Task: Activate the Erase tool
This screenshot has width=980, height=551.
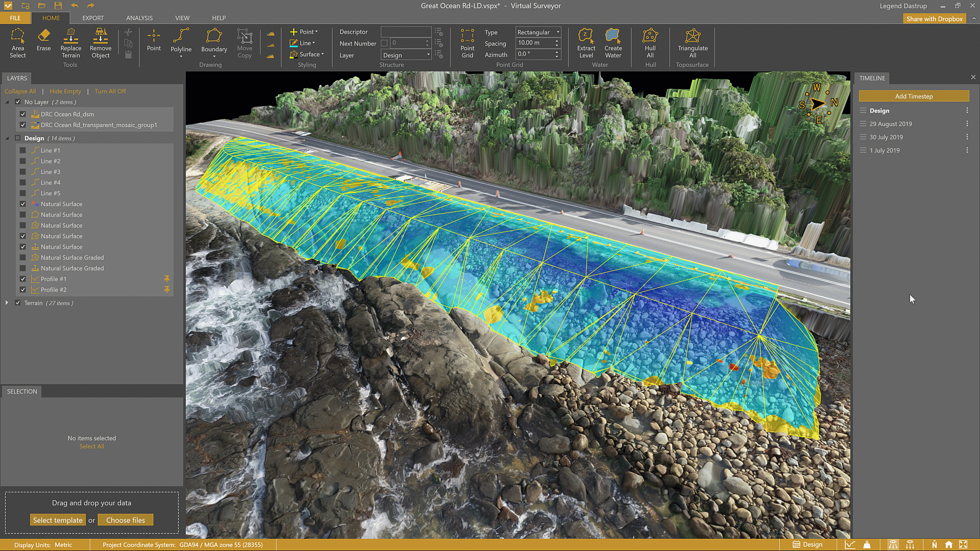Action: point(44,40)
